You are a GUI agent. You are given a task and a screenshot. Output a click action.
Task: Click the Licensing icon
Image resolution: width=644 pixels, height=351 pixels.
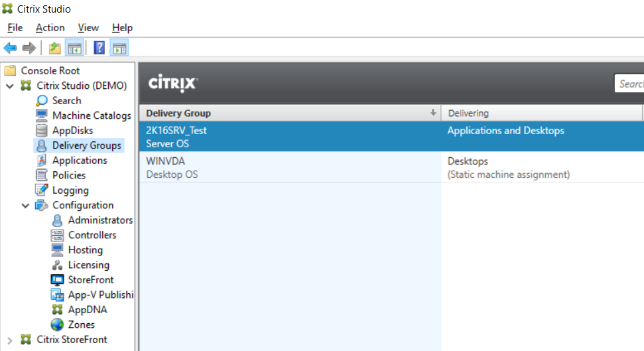58,265
